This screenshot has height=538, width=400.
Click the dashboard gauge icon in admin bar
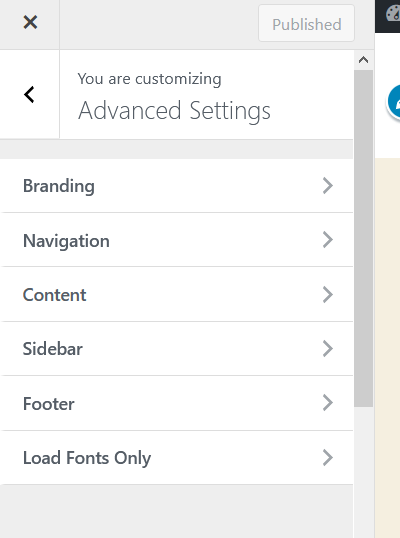click(x=393, y=14)
